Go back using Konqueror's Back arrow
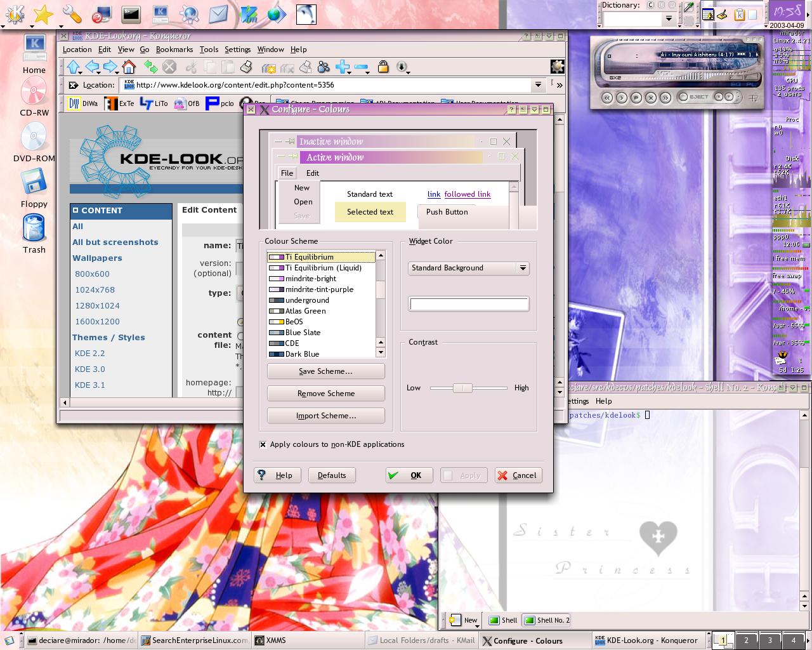 click(93, 67)
